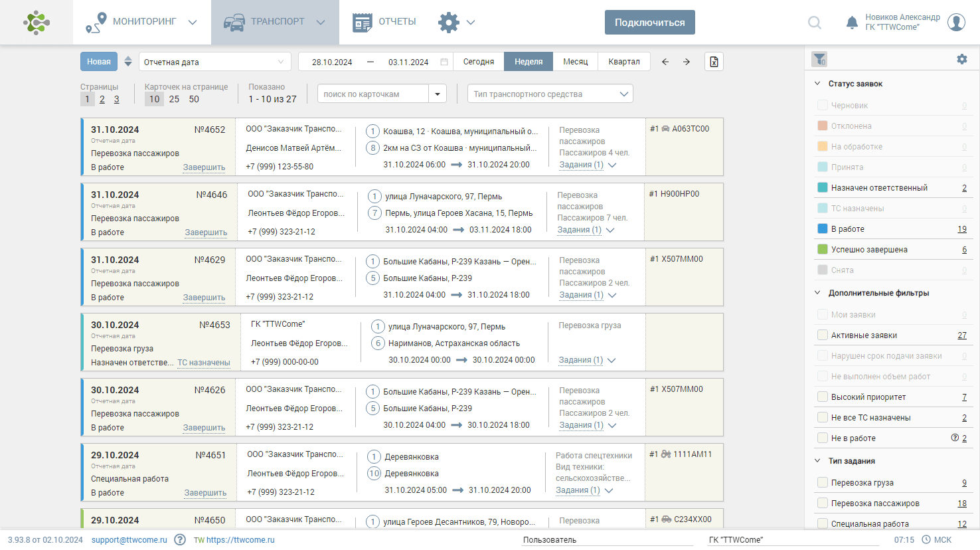
Task: Select Квартал period tab
Action: pos(624,62)
